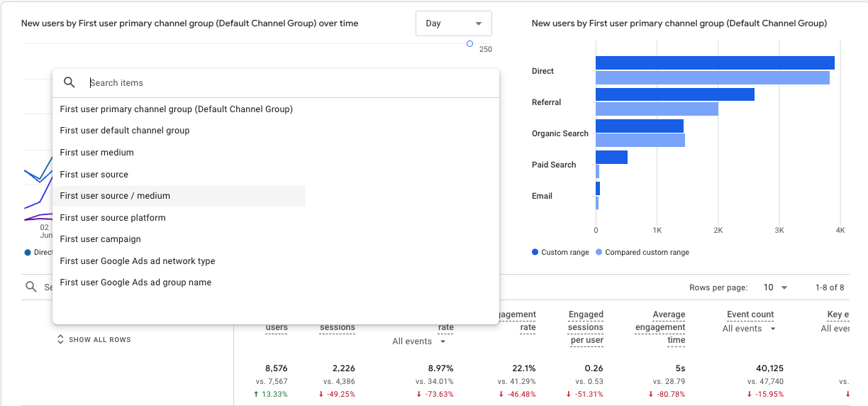Viewport: 868px width, 406px height.
Task: Select First user source platform option
Action: coord(113,218)
